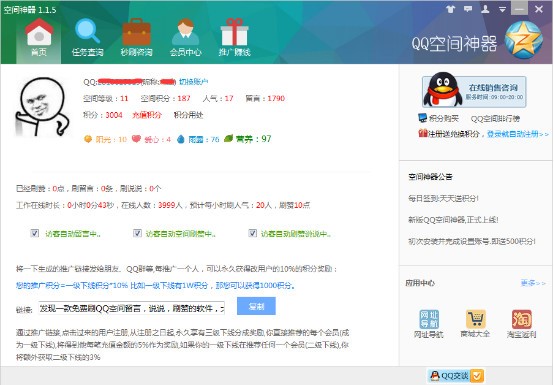554x385 pixels.
Task: Open announcement 每日签到天天送积分!
Action: pos(443,199)
